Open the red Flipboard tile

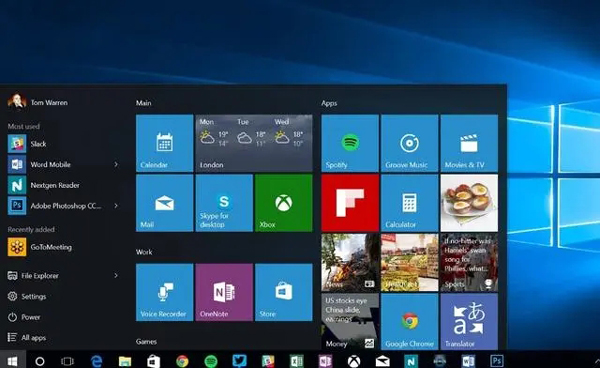pos(350,203)
